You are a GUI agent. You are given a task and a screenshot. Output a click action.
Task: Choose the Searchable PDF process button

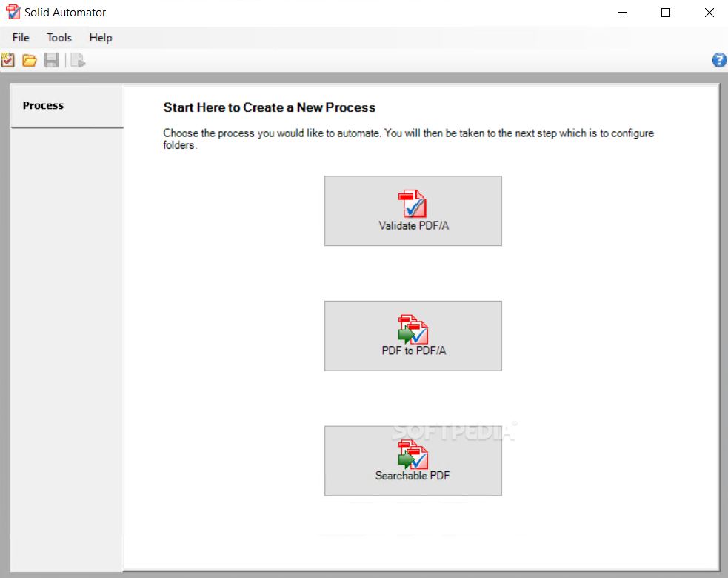(413, 461)
